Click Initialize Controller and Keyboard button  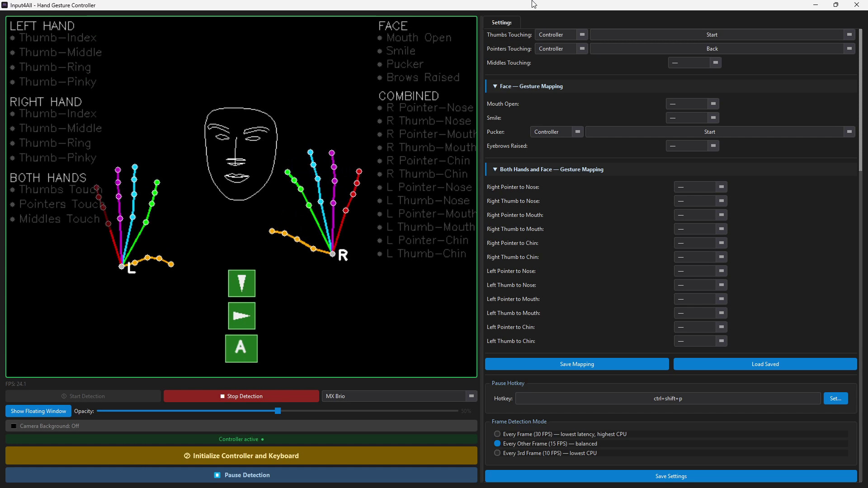coord(241,456)
